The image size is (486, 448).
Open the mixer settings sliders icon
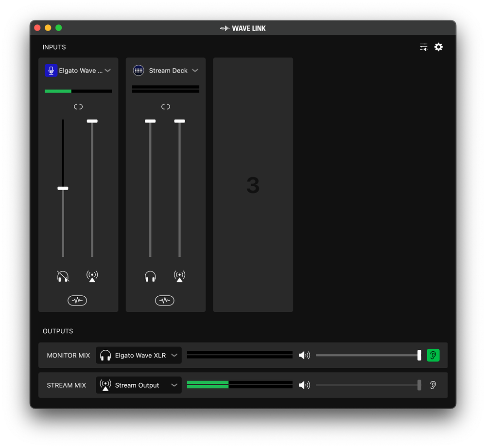423,47
